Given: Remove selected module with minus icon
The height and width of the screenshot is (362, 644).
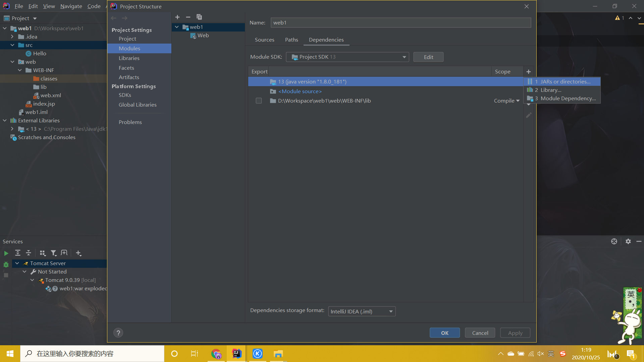Looking at the screenshot, I should tap(188, 17).
